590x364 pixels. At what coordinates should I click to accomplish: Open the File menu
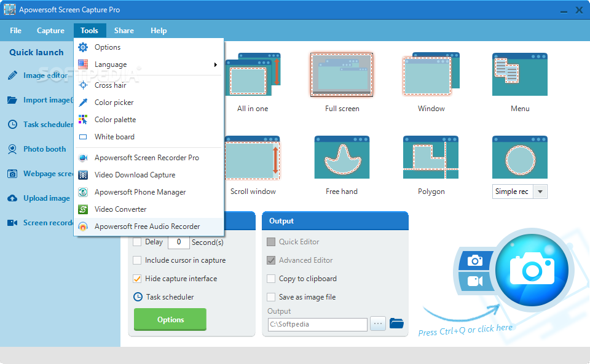[15, 31]
